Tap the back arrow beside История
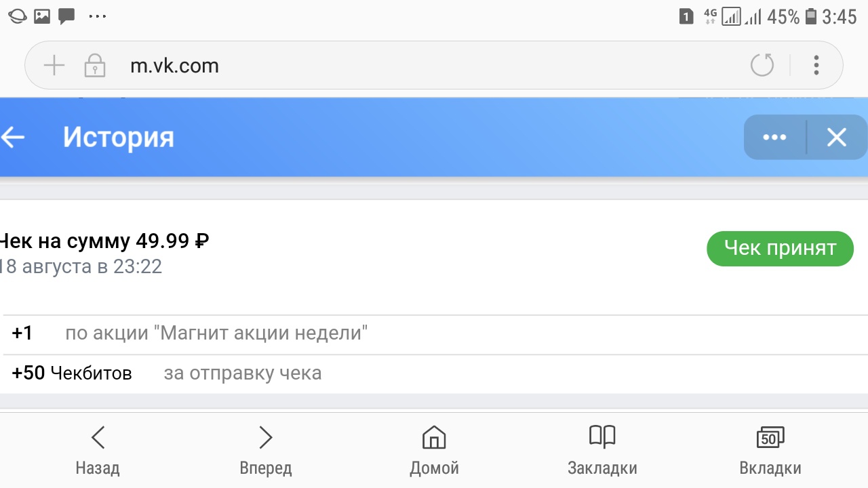The width and height of the screenshot is (868, 488). [x=14, y=138]
